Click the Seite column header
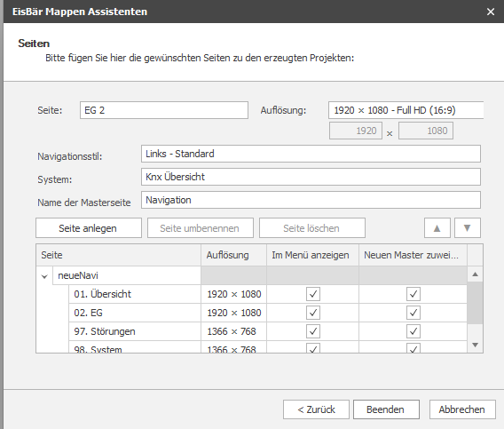The image size is (504, 429). (119, 255)
